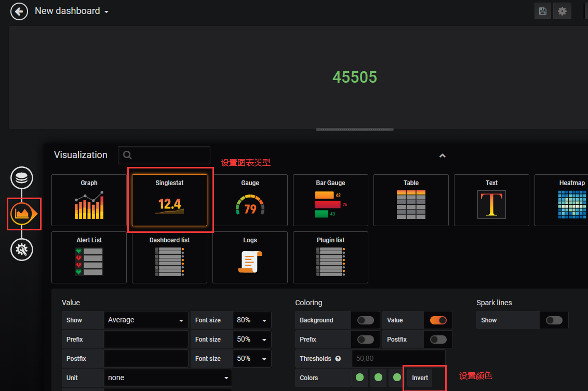The height and width of the screenshot is (391, 588).
Task: Toggle Postfix coloring switch
Action: pos(438,339)
